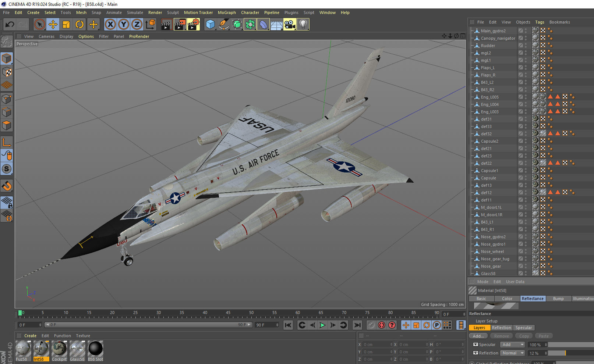This screenshot has width=594, height=364.
Task: Activate the Move tool
Action: point(53,25)
